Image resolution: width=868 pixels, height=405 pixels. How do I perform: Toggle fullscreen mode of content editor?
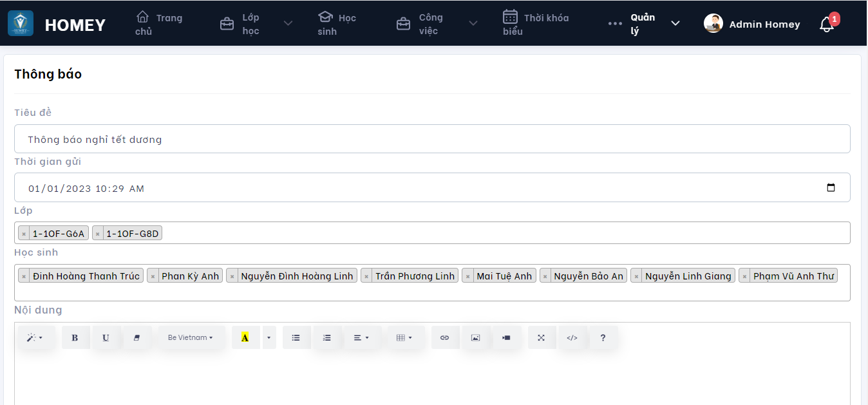tap(541, 337)
